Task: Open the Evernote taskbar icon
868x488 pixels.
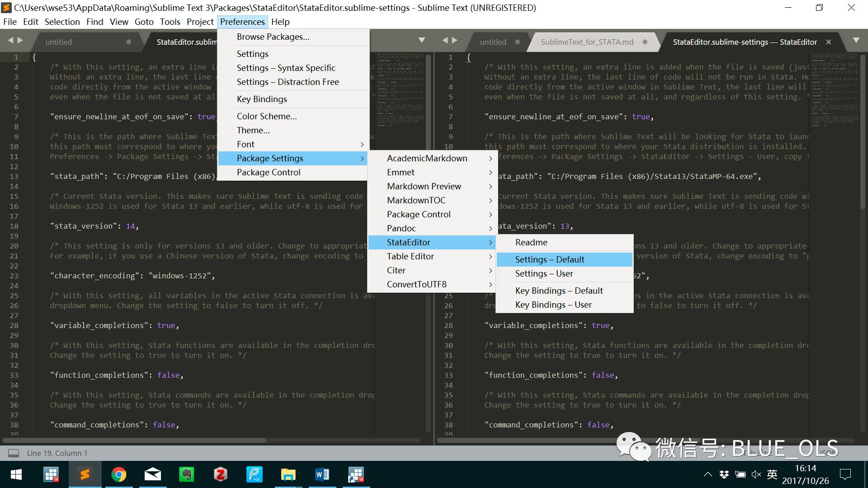Action: click(187, 474)
